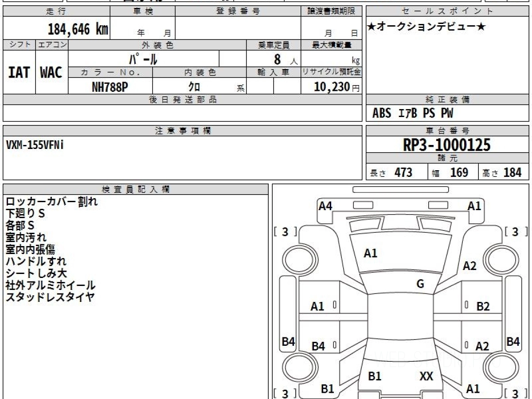Click the 登録番号 header cell
Viewport: 532px width, 399px height.
(x=238, y=11)
